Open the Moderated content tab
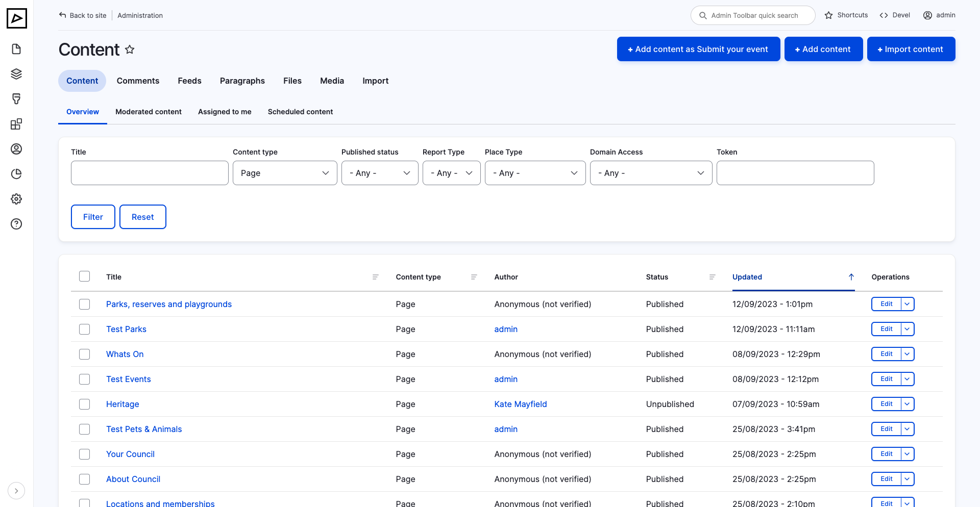 [x=148, y=112]
